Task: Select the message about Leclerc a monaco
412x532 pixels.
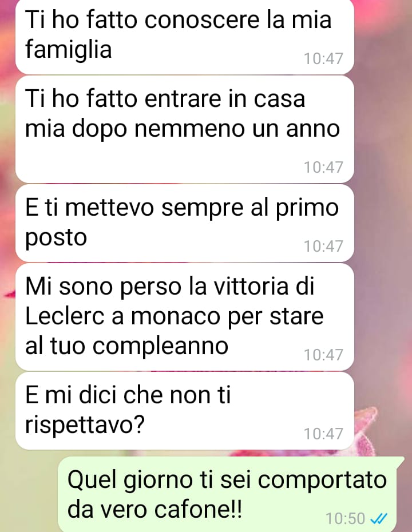Action: pos(185,317)
